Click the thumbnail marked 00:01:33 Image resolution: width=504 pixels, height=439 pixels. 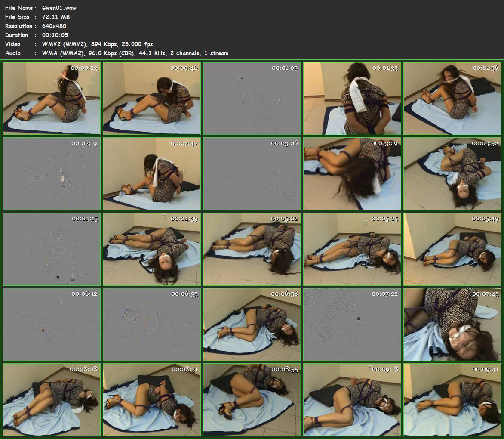tap(352, 99)
